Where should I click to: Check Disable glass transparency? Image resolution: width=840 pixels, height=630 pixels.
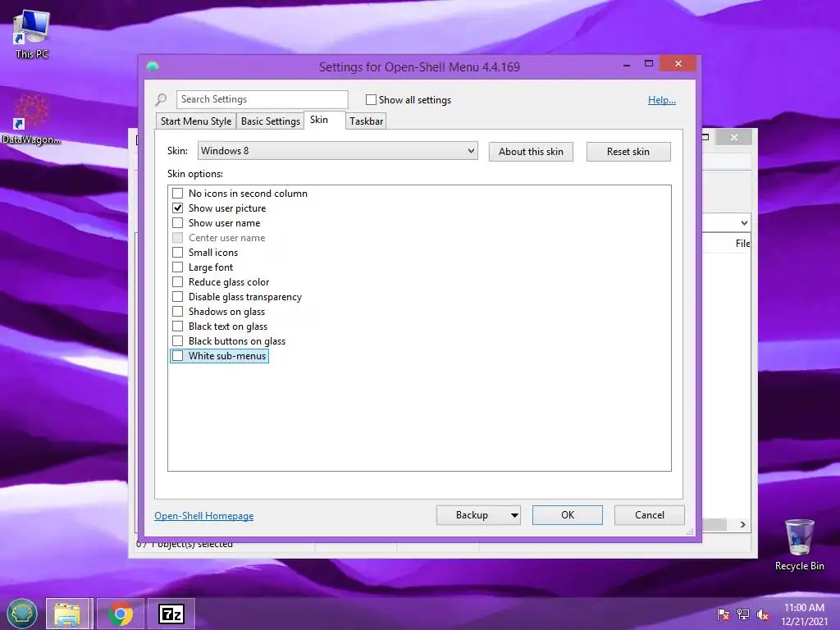(178, 297)
